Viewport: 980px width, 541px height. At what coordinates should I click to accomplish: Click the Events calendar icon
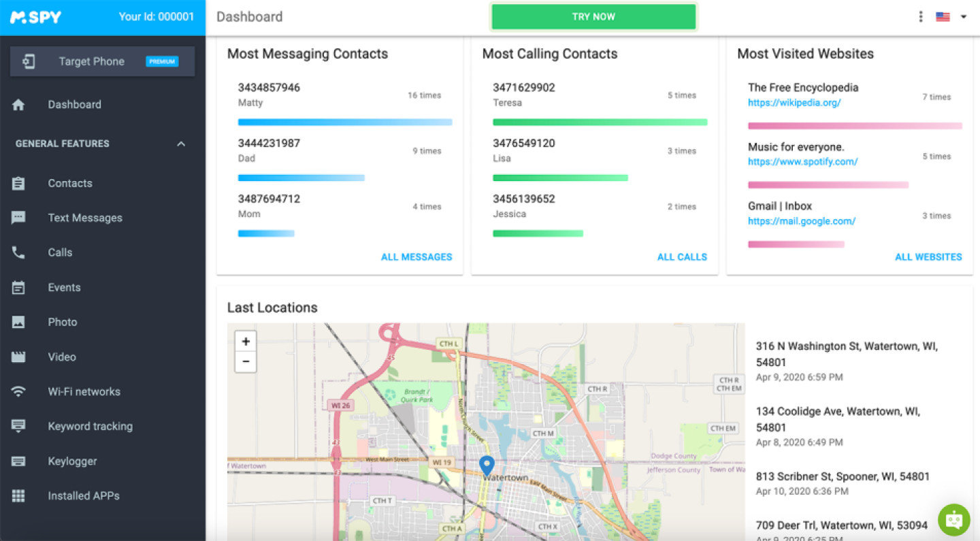coord(18,288)
